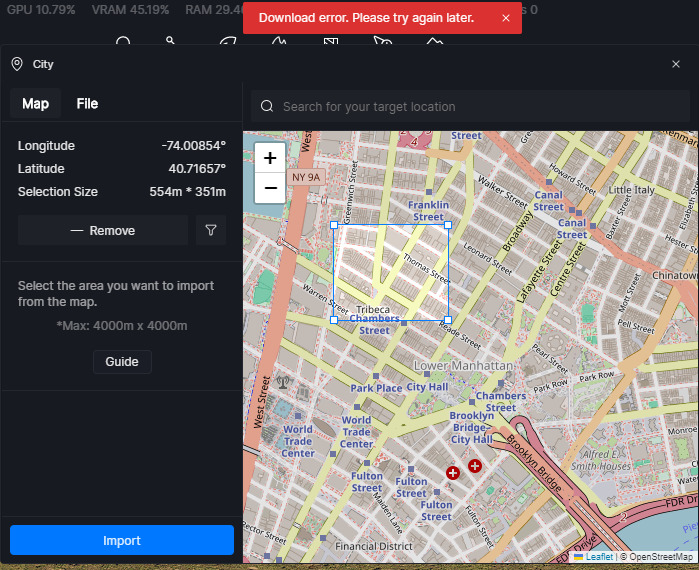The image size is (699, 570).
Task: Focus the target location search field
Action: tap(470, 106)
